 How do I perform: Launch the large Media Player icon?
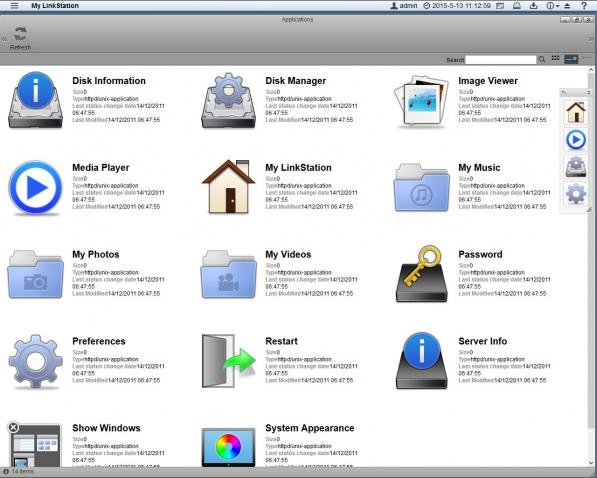[x=35, y=187]
